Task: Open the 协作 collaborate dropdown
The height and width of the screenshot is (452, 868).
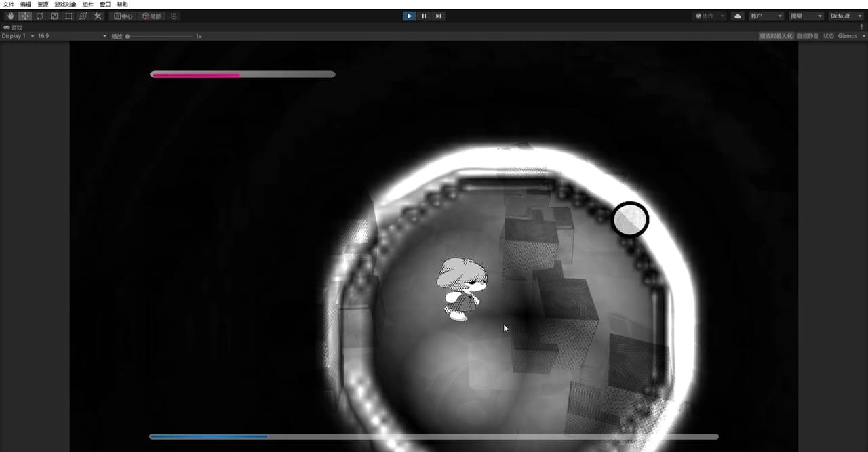Action: click(x=709, y=16)
